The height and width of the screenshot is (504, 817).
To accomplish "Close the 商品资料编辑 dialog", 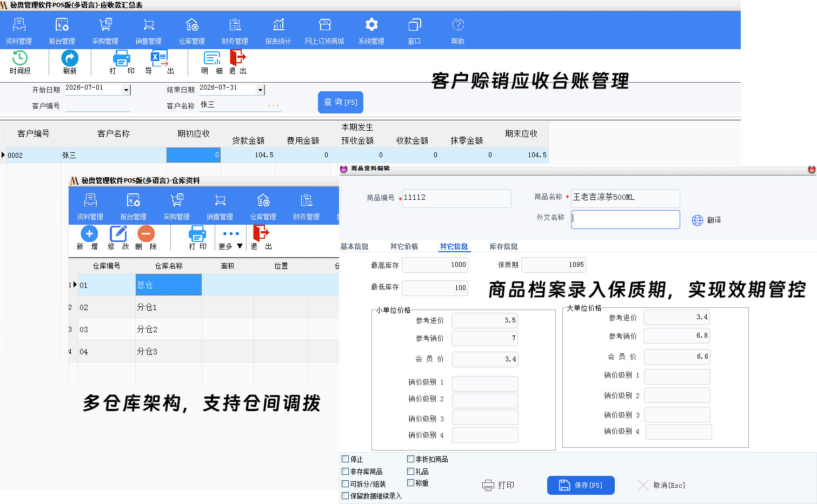I will click(x=811, y=169).
